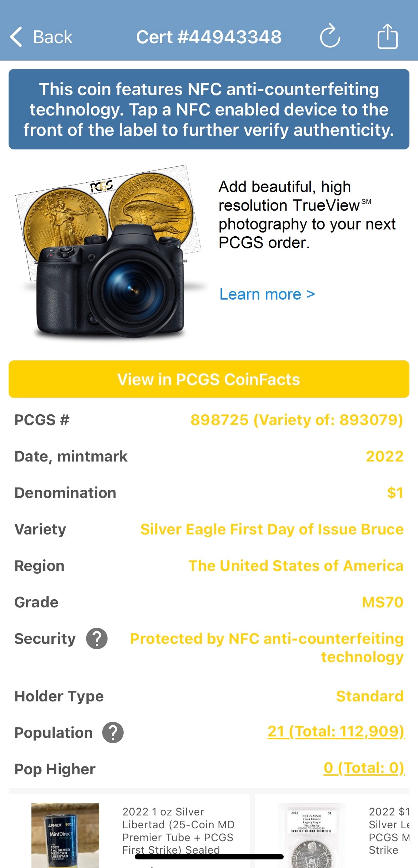Open the Cook Islands Legacy Eagle thumbnail
This screenshot has width=418, height=868.
tap(312, 835)
